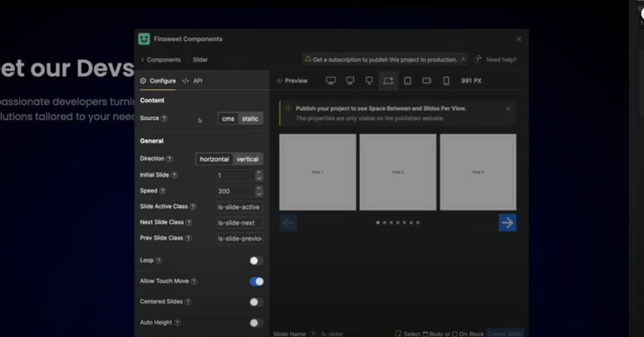Click the Finsweet Components smiley logo
Screen dimensions: 644x337
144,39
